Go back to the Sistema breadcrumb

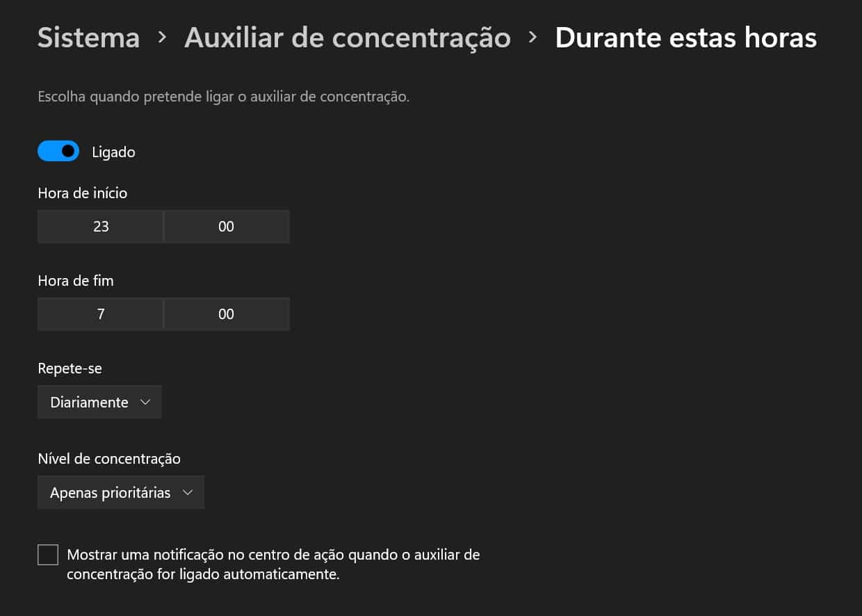click(x=88, y=38)
